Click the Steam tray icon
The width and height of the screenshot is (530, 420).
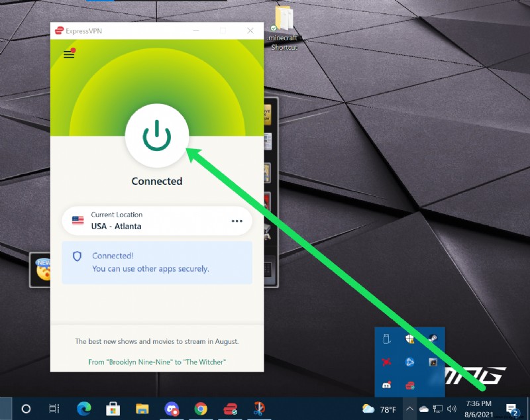(433, 339)
